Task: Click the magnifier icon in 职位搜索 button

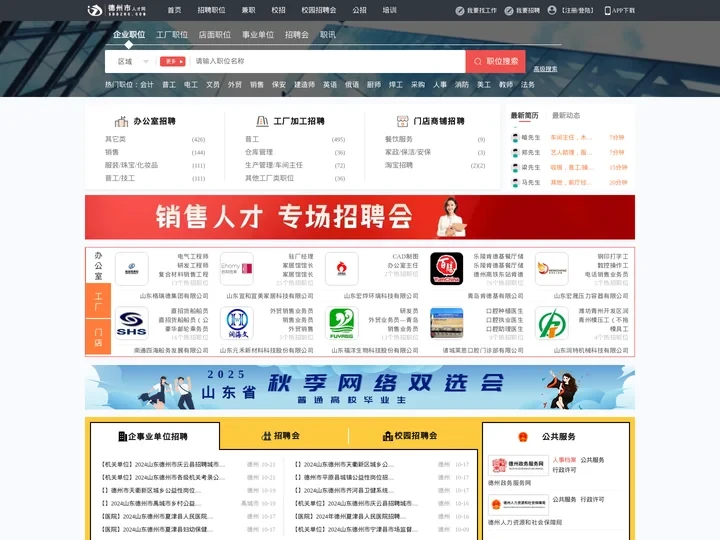Action: click(x=478, y=61)
